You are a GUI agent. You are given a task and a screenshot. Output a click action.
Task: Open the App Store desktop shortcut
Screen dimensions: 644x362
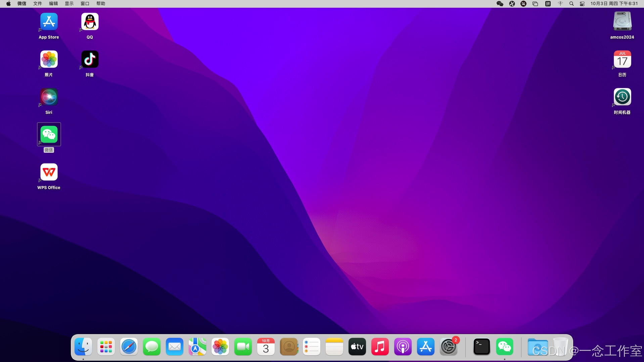pos(49,22)
